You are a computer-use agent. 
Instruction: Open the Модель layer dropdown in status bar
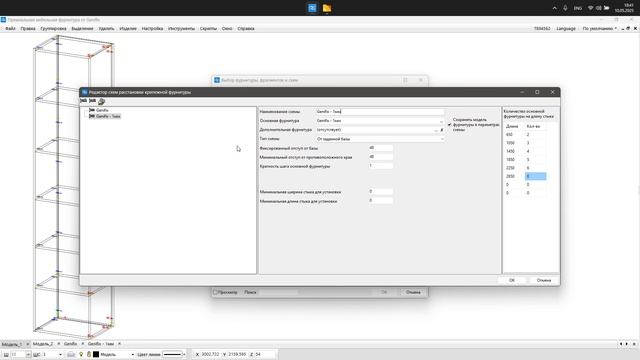132,355
